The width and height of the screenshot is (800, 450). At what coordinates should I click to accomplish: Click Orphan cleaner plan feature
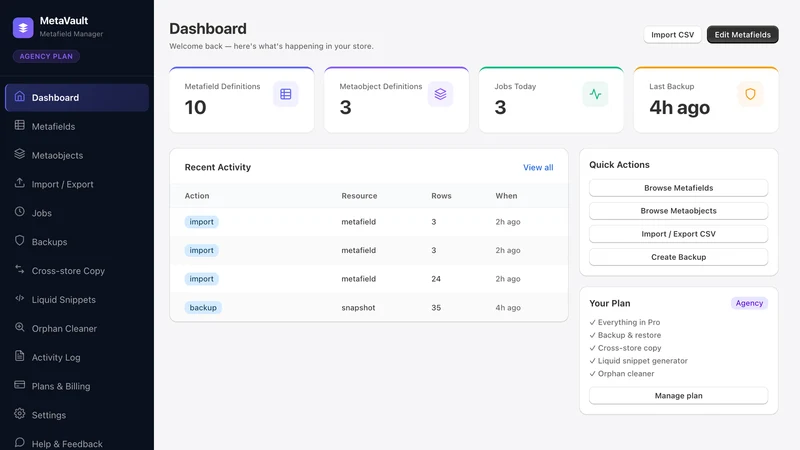coord(622,373)
